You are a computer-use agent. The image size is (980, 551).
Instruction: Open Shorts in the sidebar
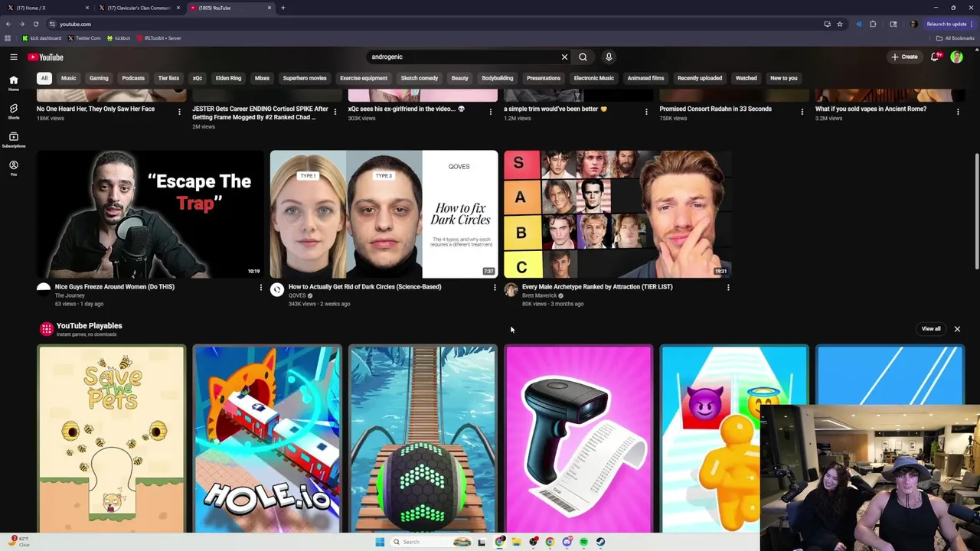(x=13, y=112)
